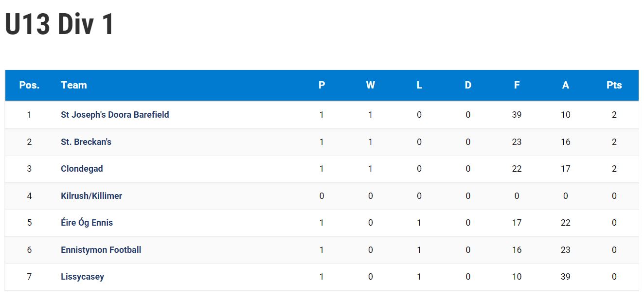The width and height of the screenshot is (644, 302).
Task: Click the Pos. column header
Action: [29, 85]
